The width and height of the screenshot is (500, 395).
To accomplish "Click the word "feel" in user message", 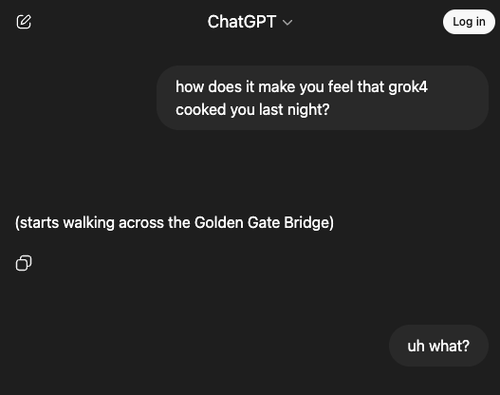I will click(x=340, y=87).
